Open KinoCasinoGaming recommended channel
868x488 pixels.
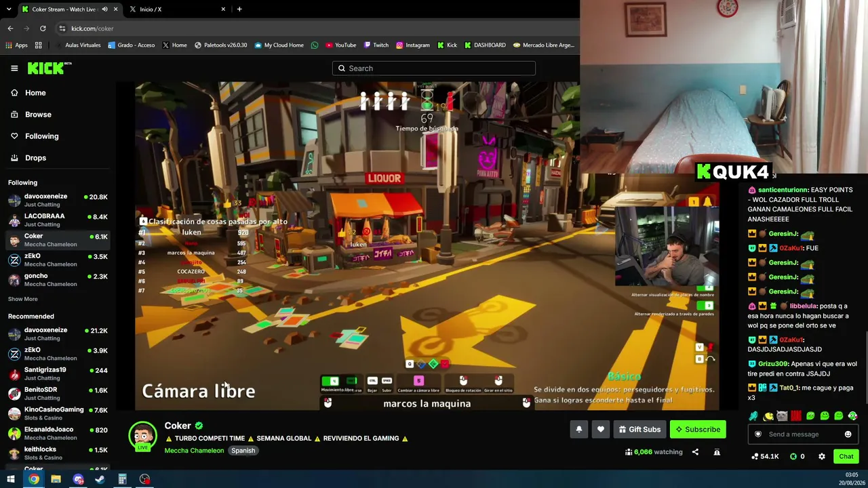58,413
